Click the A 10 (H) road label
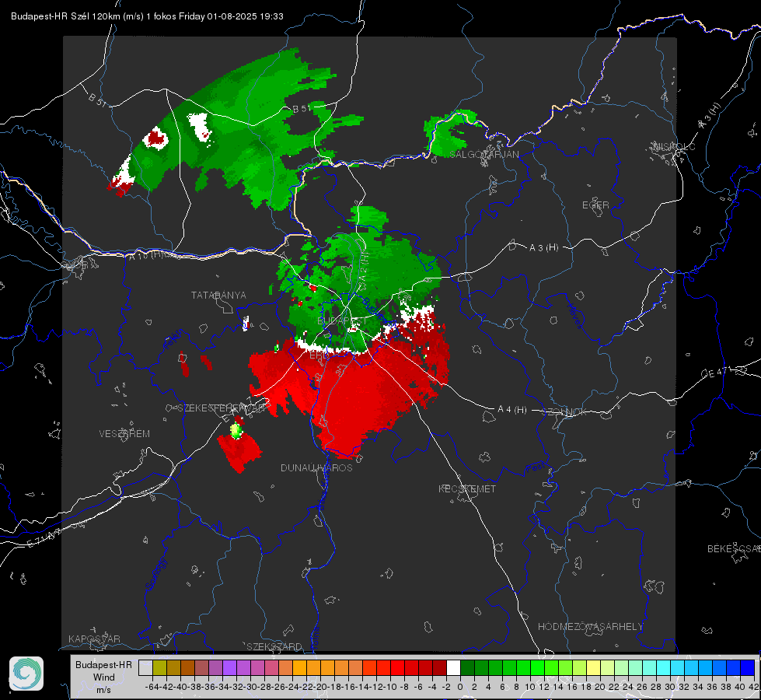Viewport: 761px width, 700px height. pyautogui.click(x=146, y=254)
